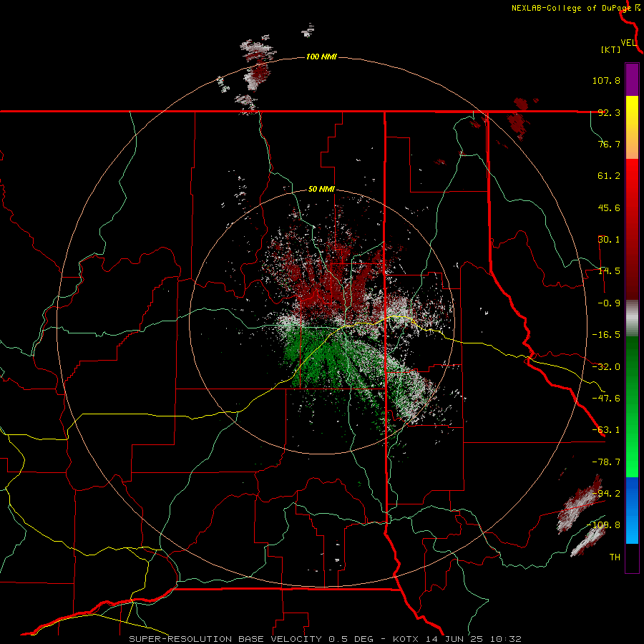The image size is (644, 644).
Task: Select the -94.2 velocity label
Action: (x=606, y=493)
